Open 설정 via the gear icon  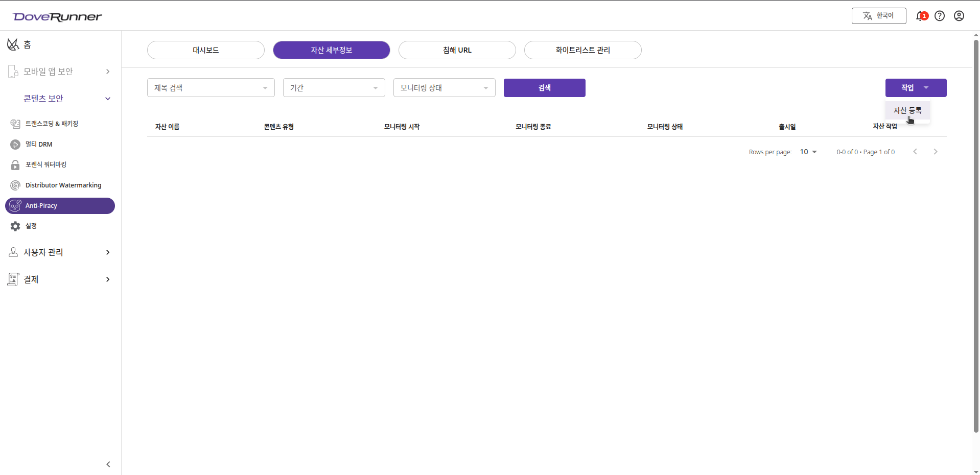31,226
